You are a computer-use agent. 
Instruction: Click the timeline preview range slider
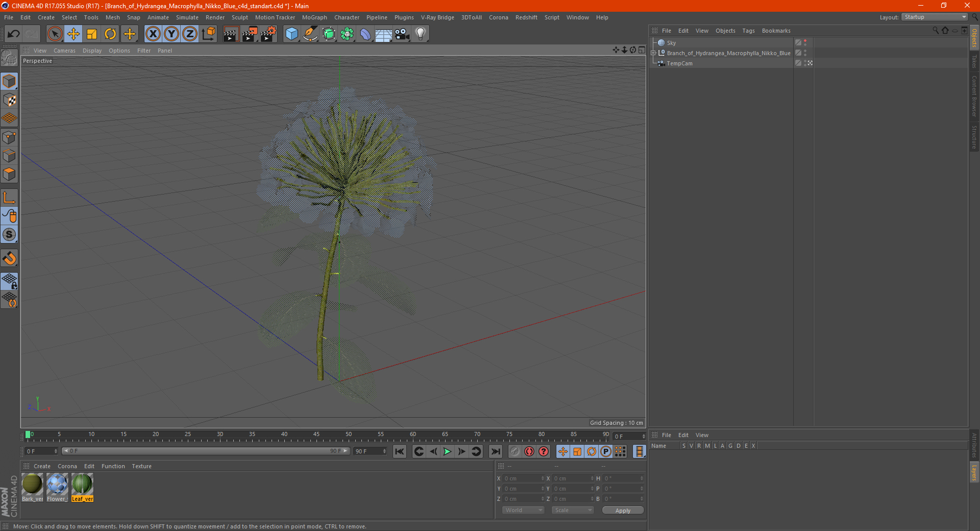coord(206,451)
